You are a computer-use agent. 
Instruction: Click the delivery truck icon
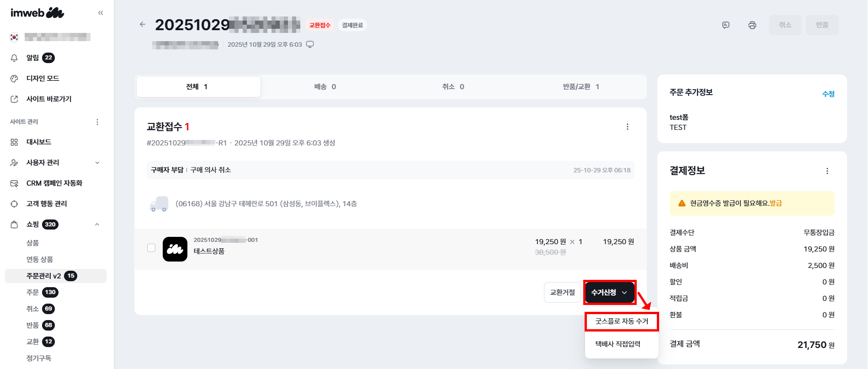click(x=159, y=204)
